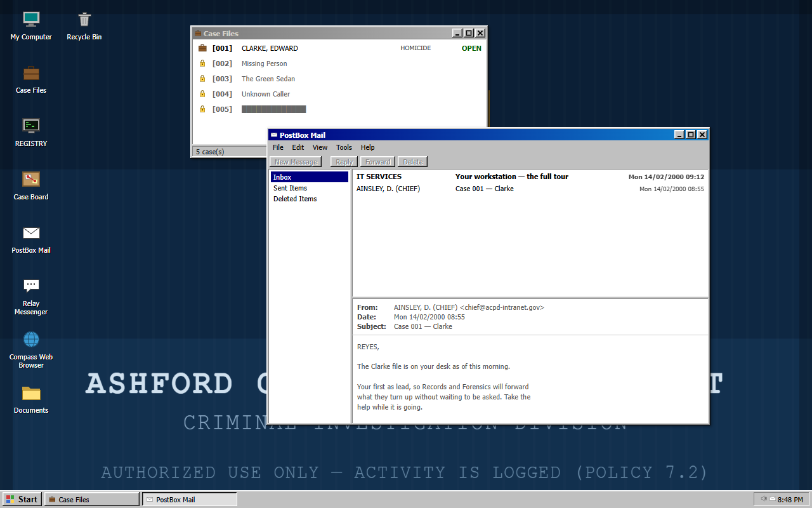Click the Forward toolbar button
Screen dimensions: 812x508
[377, 162]
